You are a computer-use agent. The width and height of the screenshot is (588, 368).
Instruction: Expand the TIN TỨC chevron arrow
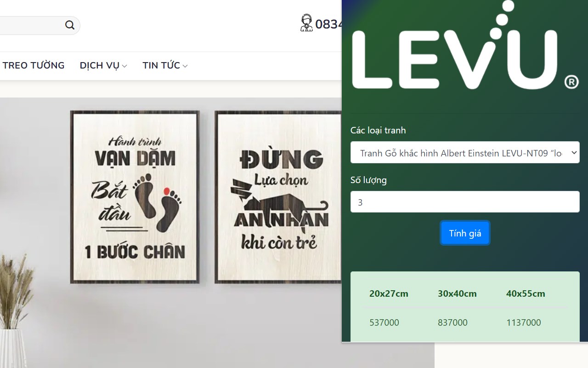coord(185,66)
